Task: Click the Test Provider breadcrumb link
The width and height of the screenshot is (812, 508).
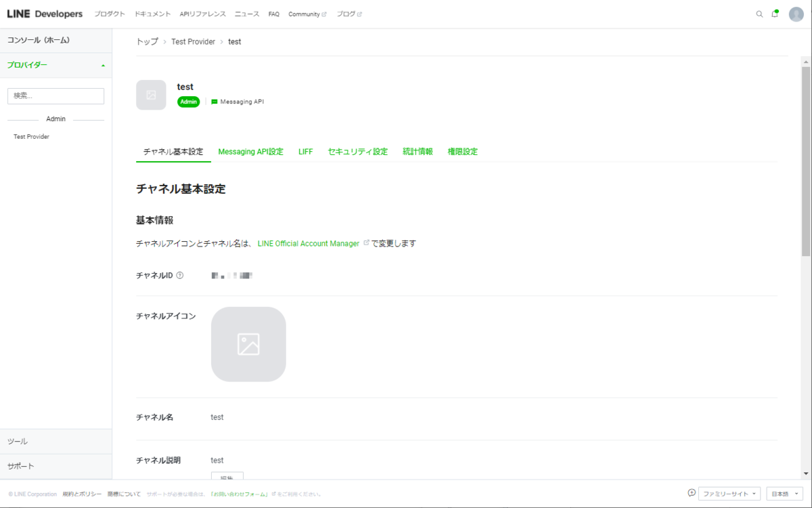Action: tap(193, 42)
